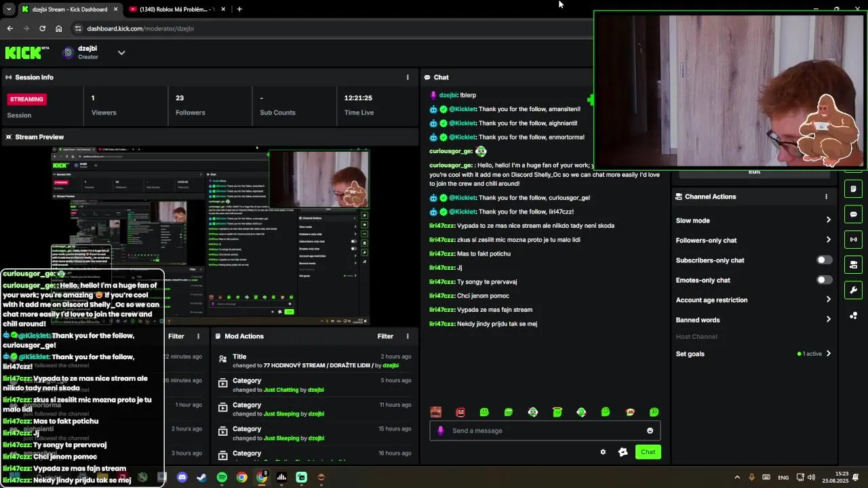This screenshot has width=868, height=488.
Task: Insert the first brown face emote
Action: (436, 412)
